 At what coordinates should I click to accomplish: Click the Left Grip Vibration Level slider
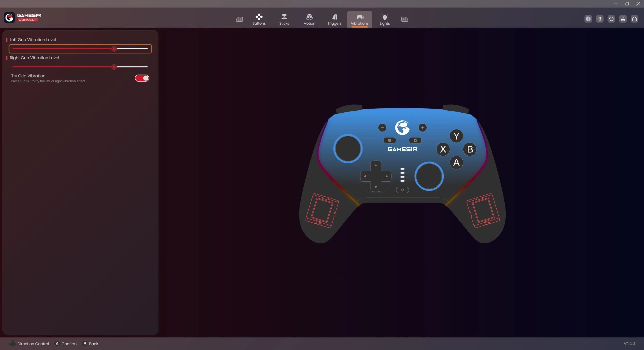point(80,49)
